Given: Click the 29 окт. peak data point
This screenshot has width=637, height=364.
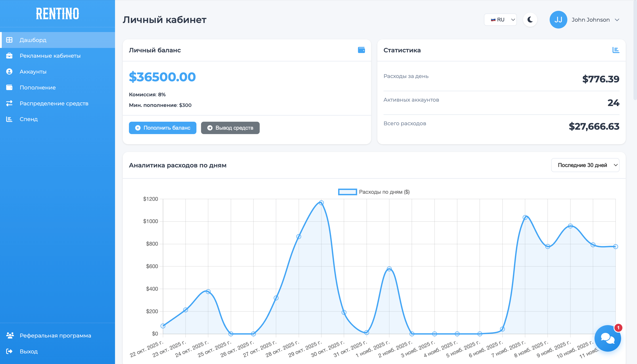Looking at the screenshot, I should [x=321, y=203].
